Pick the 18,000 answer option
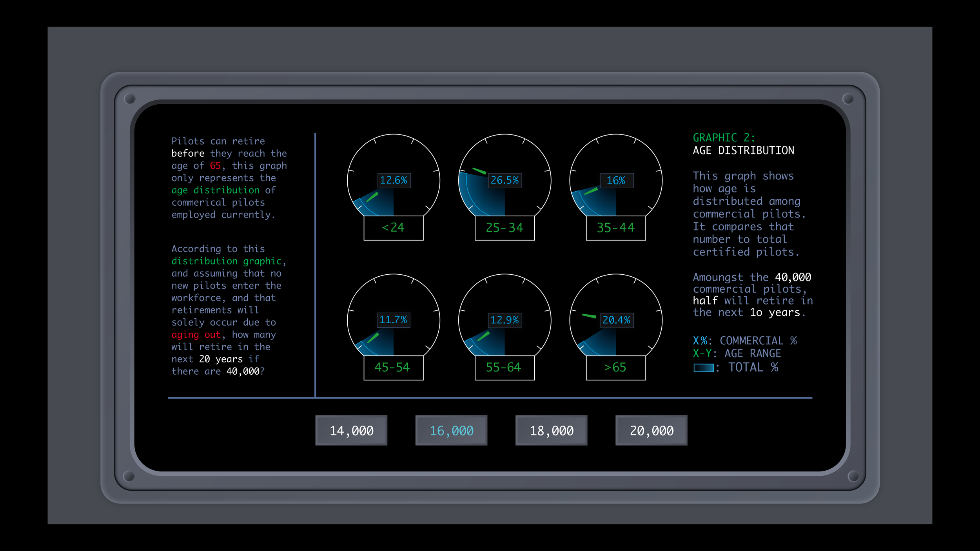980x551 pixels. (551, 430)
